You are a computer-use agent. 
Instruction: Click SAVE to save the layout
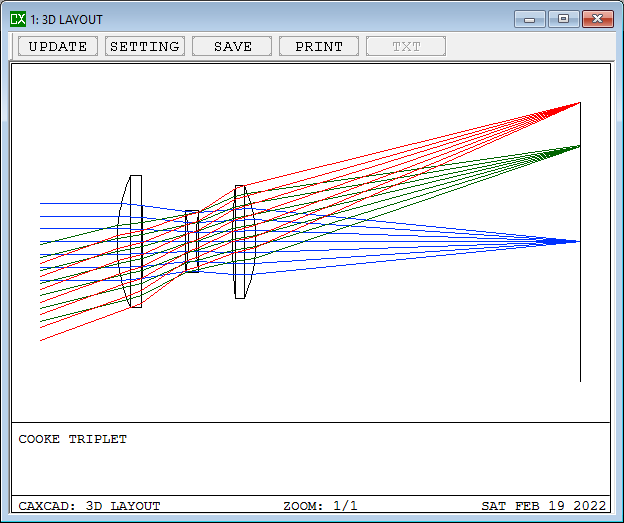(232, 46)
